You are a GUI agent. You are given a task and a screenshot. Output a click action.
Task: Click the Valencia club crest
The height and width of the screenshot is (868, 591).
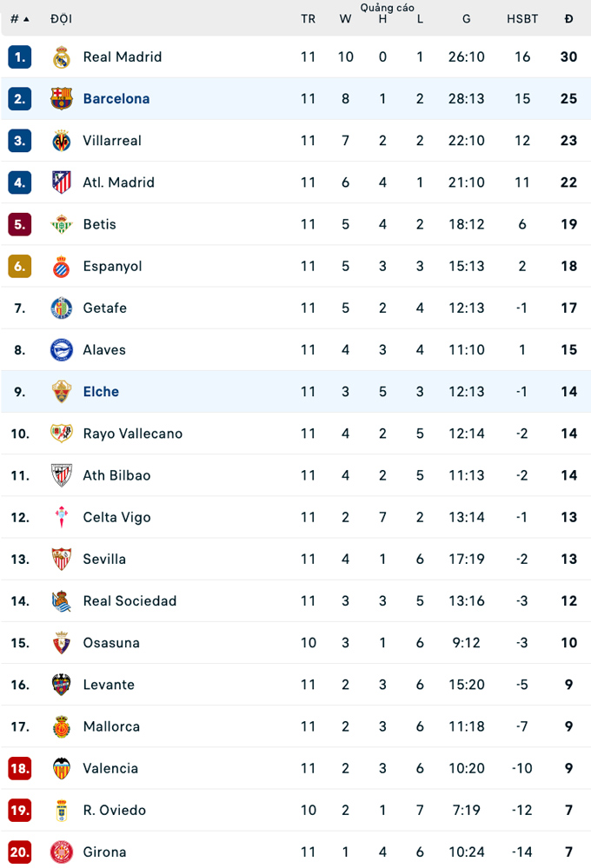point(62,768)
